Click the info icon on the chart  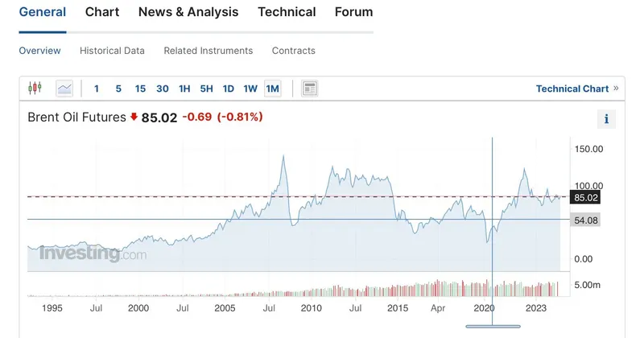605,119
